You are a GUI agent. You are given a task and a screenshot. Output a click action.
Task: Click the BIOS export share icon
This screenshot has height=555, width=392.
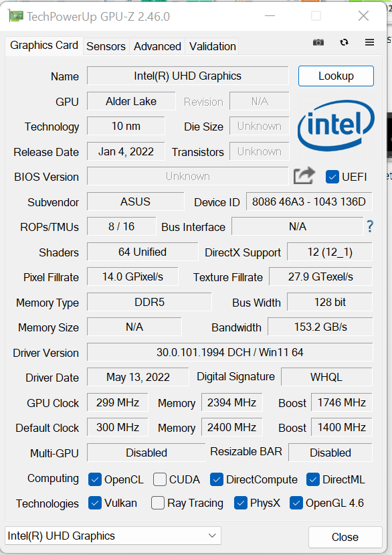pos(304,175)
